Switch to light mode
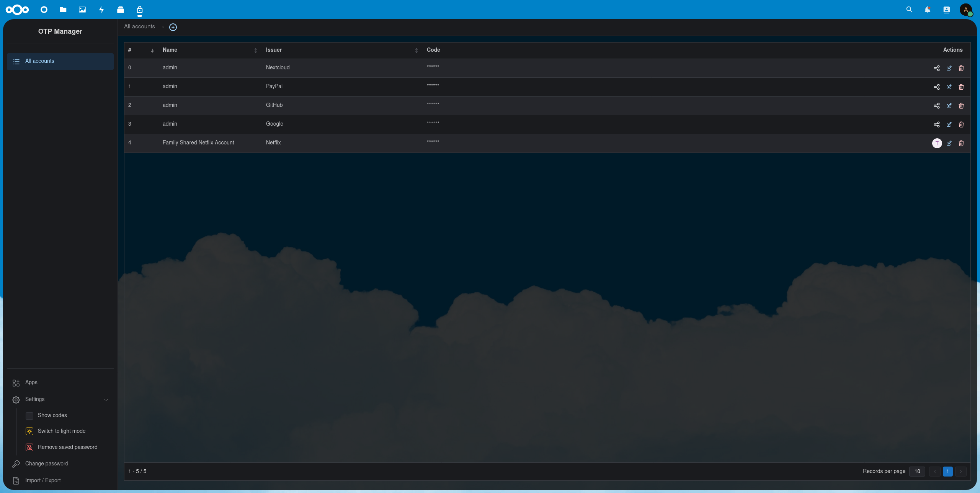 (x=61, y=431)
